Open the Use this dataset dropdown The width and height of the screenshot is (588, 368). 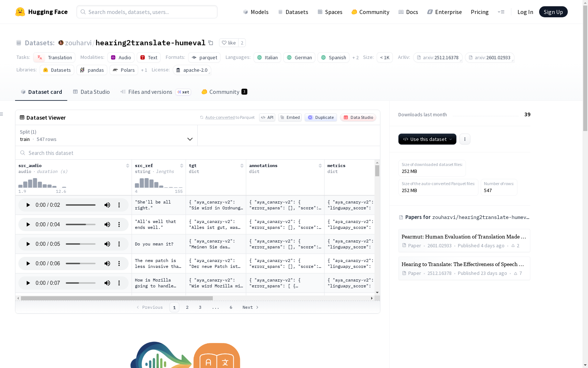pos(427,139)
